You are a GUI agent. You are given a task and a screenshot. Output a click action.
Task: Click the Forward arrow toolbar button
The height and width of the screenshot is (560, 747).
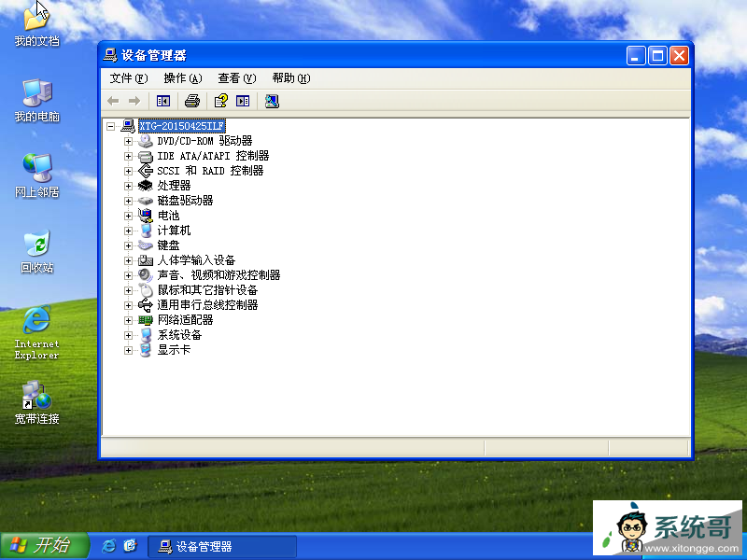click(134, 101)
